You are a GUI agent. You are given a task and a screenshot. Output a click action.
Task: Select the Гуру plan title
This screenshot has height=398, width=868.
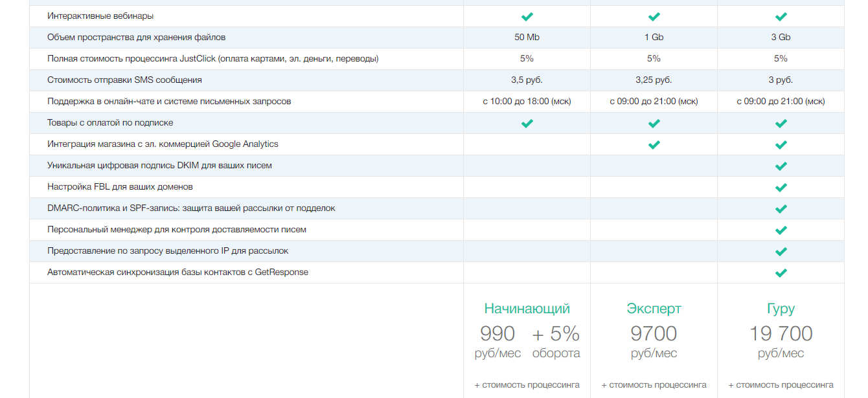781,309
